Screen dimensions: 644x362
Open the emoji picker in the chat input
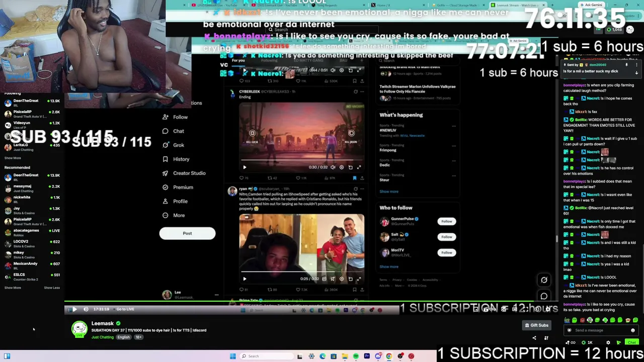(x=632, y=330)
